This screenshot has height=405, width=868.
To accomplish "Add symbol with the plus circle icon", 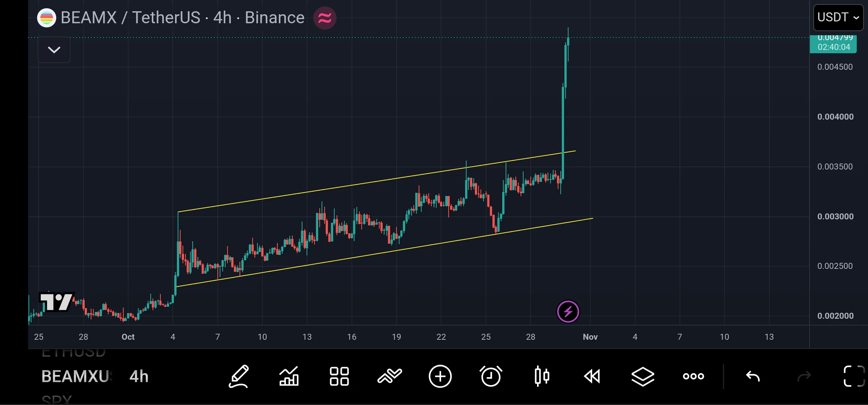I will pos(440,376).
